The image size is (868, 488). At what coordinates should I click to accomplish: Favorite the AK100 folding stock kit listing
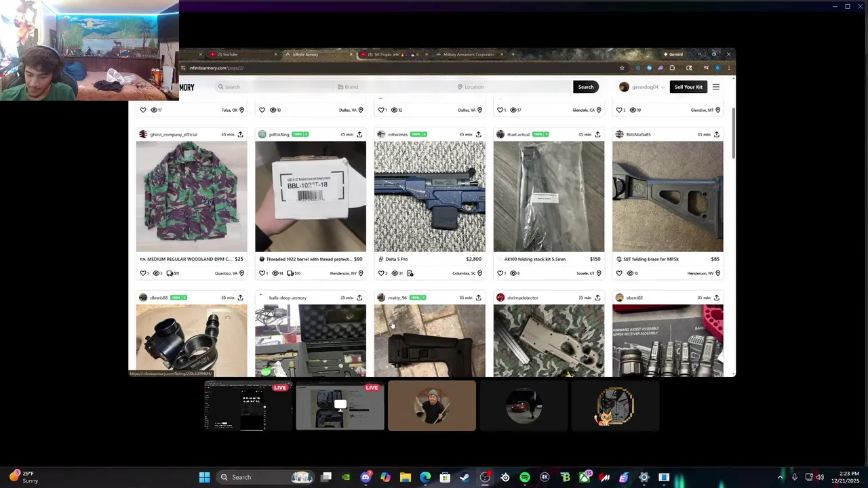point(500,273)
